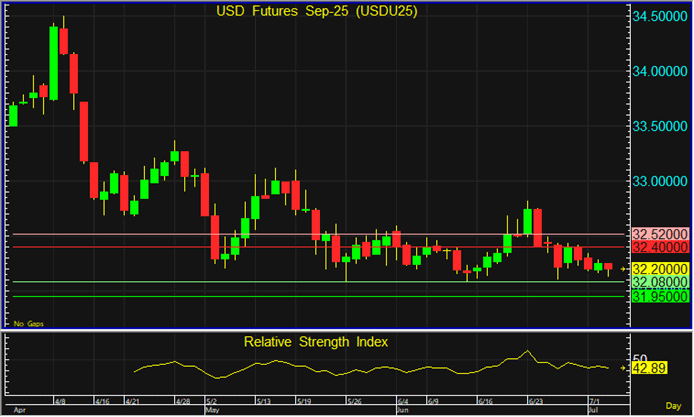Click the Jun month label
The height and width of the screenshot is (417, 694).
tap(402, 410)
